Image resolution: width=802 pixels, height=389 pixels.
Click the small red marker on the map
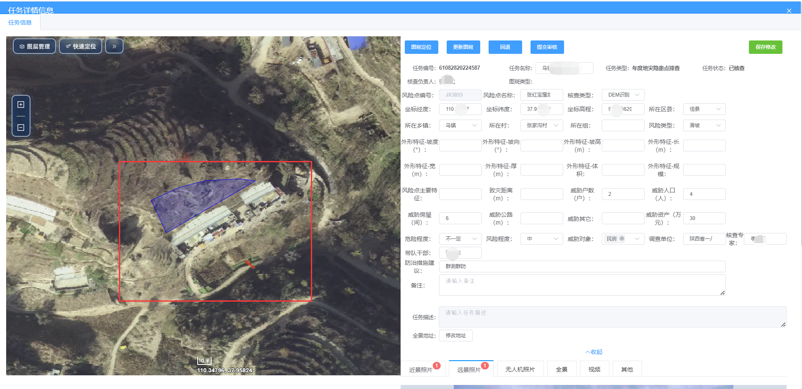[249, 263]
